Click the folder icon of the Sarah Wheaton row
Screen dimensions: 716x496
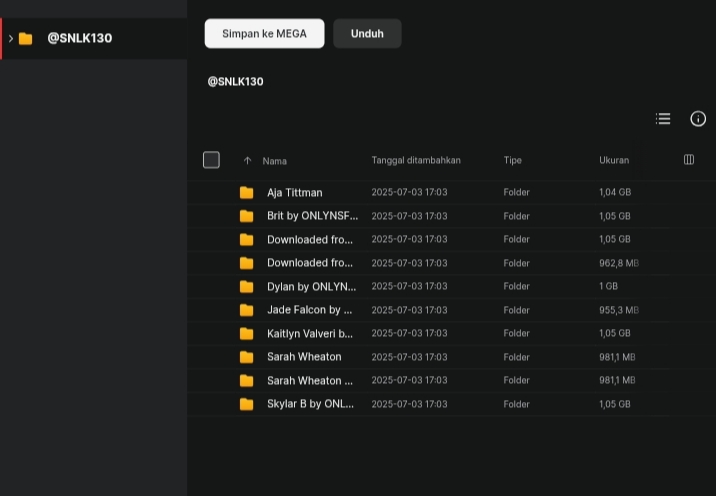point(247,357)
